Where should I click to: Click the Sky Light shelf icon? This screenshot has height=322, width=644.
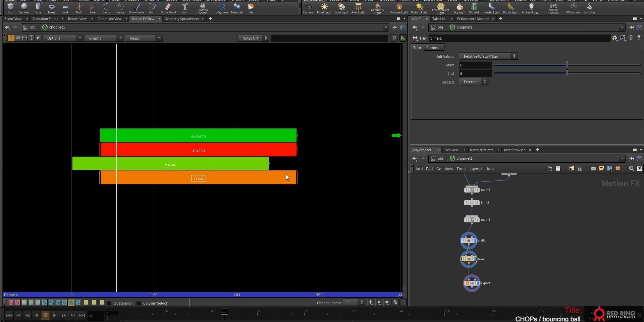[x=459, y=8]
